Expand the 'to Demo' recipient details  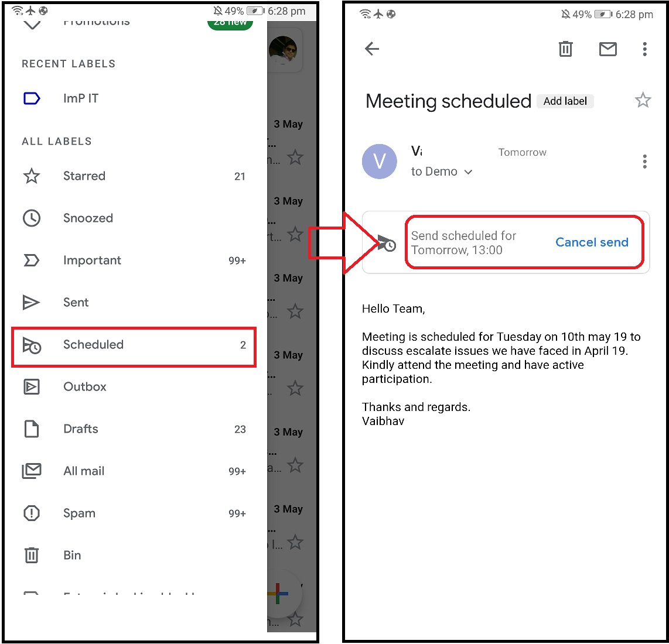467,172
